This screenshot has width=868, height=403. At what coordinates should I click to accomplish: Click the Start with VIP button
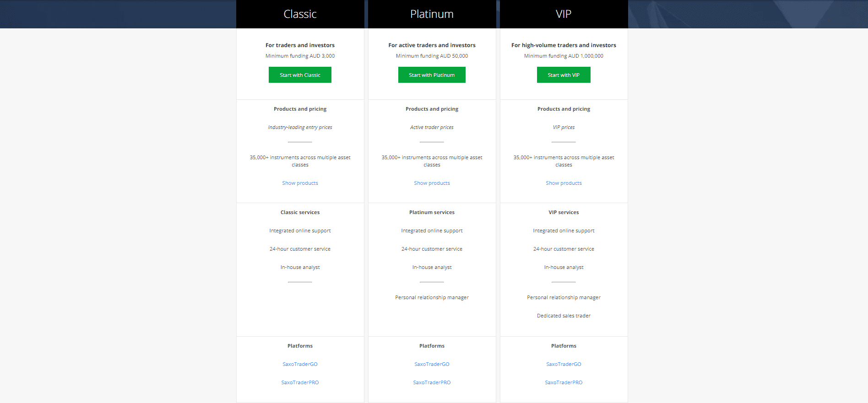[x=564, y=75]
